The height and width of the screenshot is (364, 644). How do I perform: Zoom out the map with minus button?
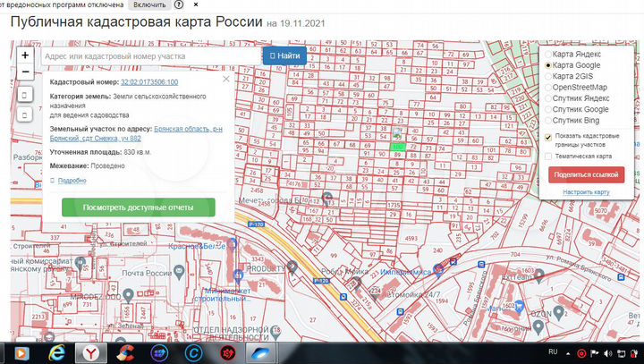tap(25, 72)
